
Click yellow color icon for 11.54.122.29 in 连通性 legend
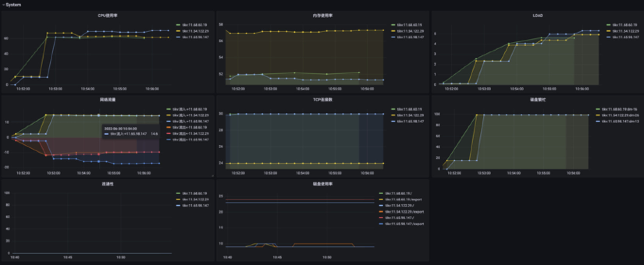[178, 200]
